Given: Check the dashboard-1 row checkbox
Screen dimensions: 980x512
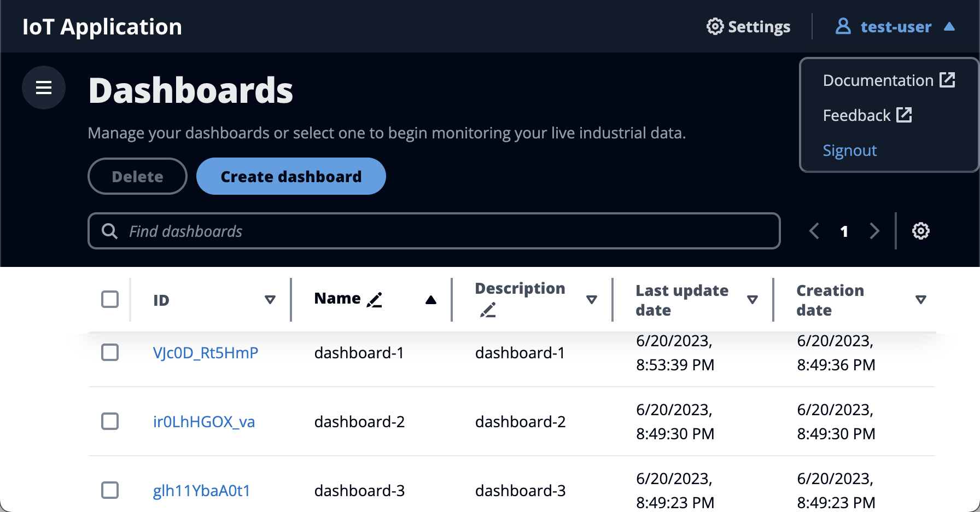Looking at the screenshot, I should click(x=110, y=352).
